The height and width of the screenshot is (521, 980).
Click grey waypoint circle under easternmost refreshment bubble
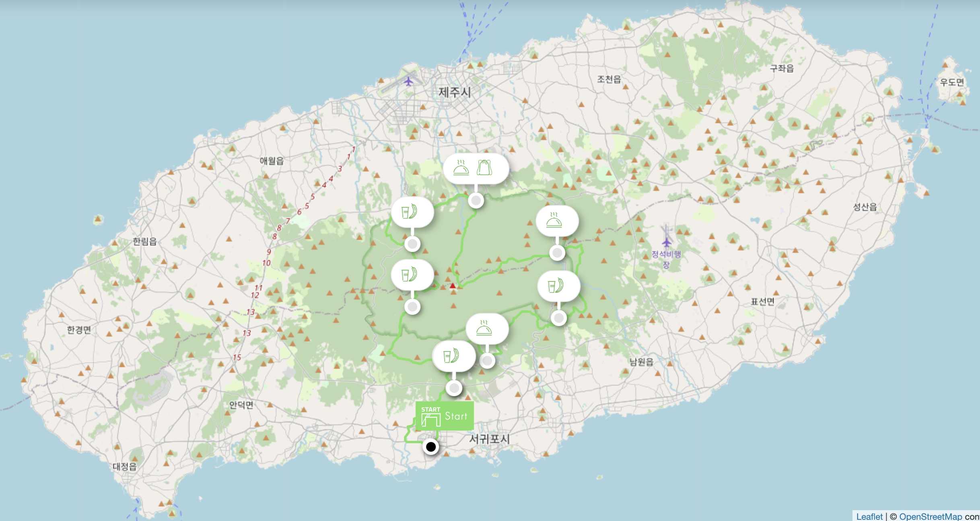coord(559,318)
